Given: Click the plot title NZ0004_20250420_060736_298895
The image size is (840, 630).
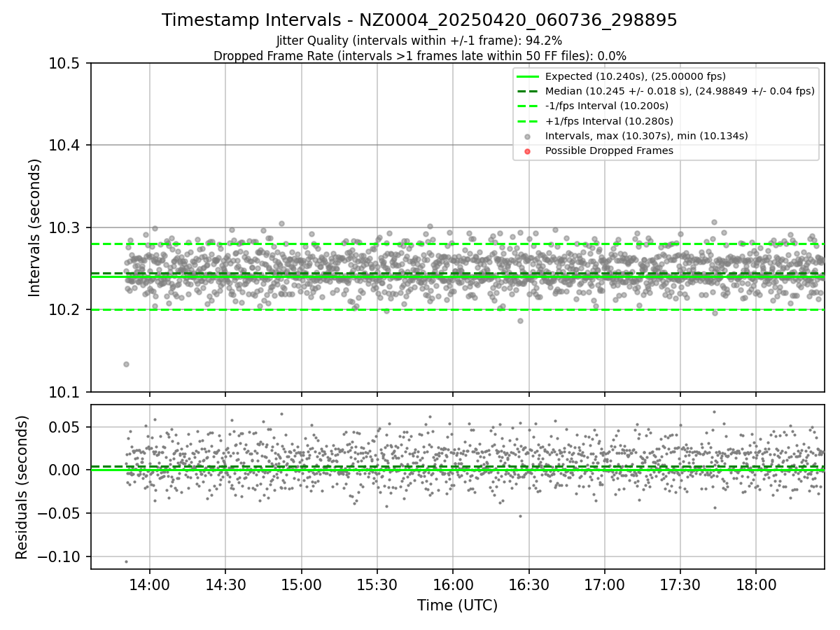Looking at the screenshot, I should 419,20.
